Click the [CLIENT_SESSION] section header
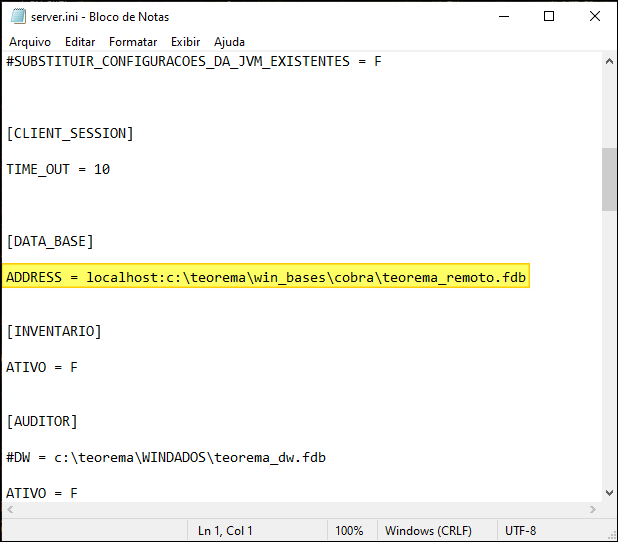This screenshot has height=542, width=618. (x=70, y=133)
